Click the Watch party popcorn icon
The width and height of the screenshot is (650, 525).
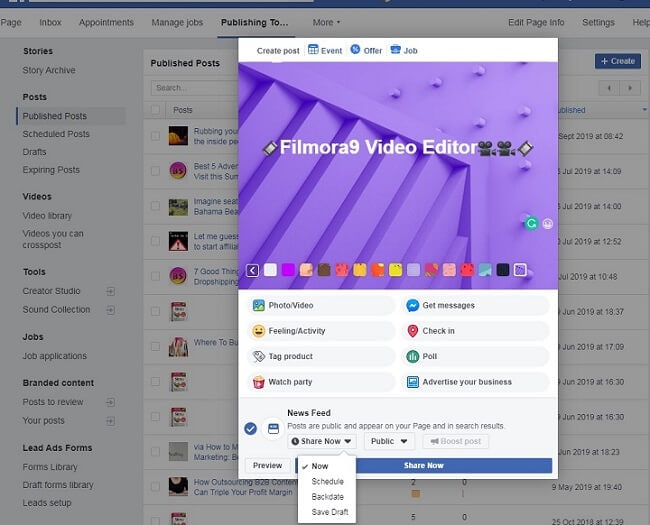259,382
